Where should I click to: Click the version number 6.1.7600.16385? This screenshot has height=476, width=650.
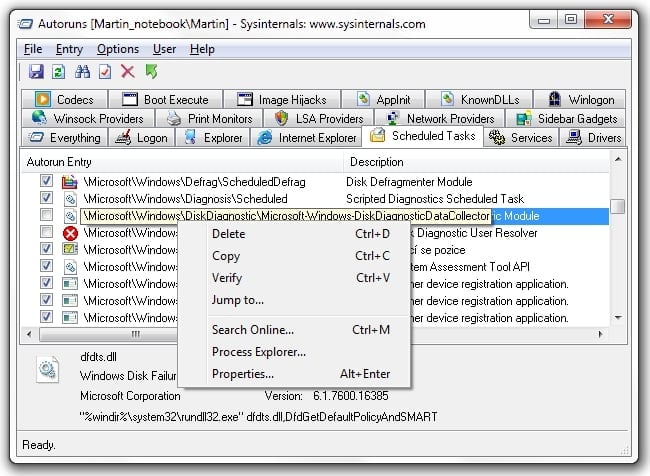coord(351,396)
